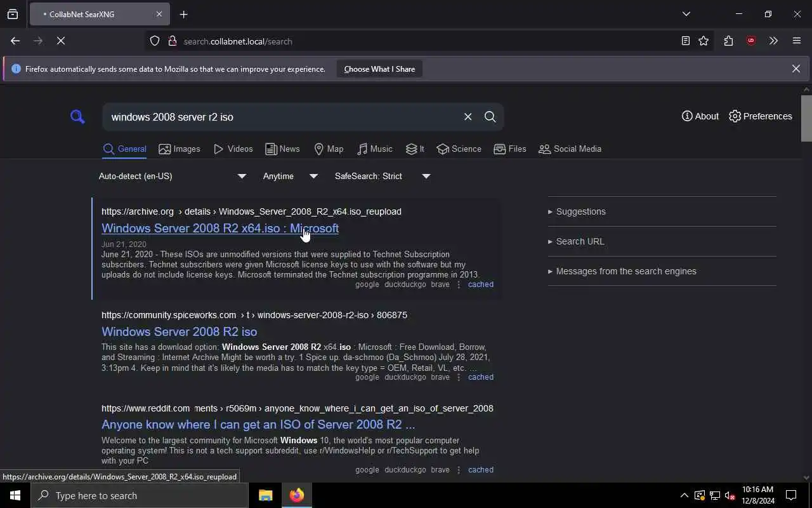Open cached link for archive.org result
Viewport: 812px width, 508px height.
click(480, 284)
